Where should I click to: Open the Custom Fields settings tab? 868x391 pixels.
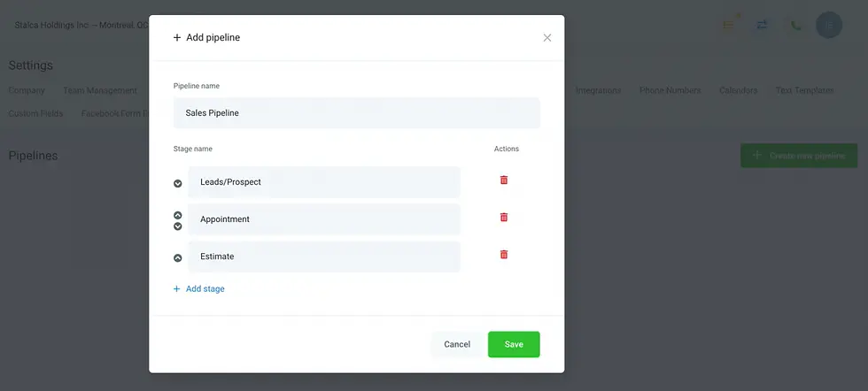(35, 113)
